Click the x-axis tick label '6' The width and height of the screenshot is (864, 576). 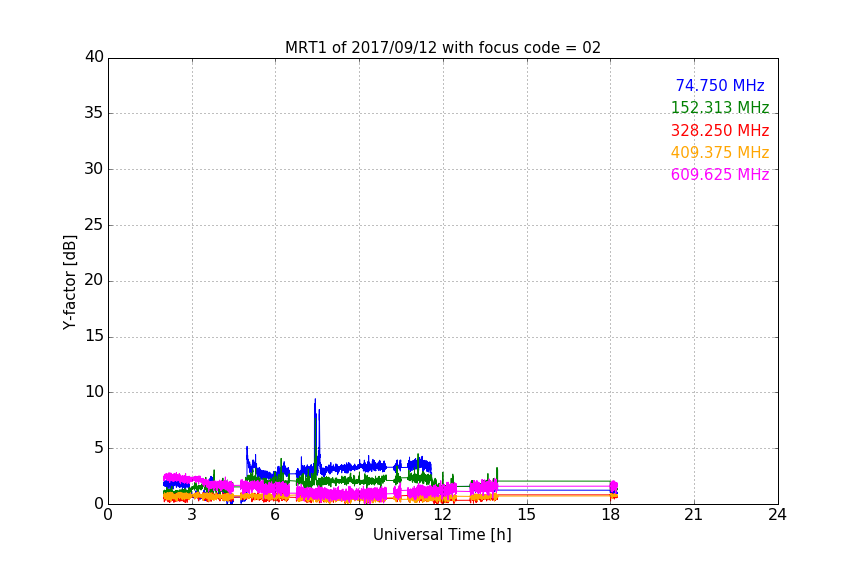coord(276,515)
